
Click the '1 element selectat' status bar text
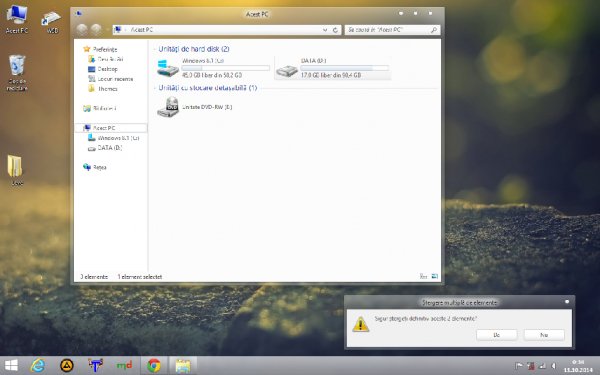[140, 276]
